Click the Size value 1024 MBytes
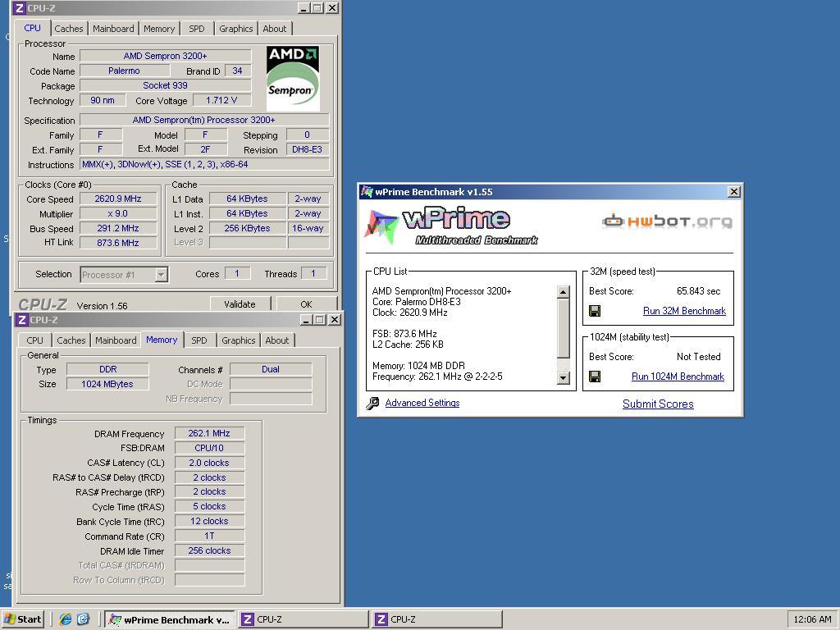840x630 pixels. tap(107, 384)
